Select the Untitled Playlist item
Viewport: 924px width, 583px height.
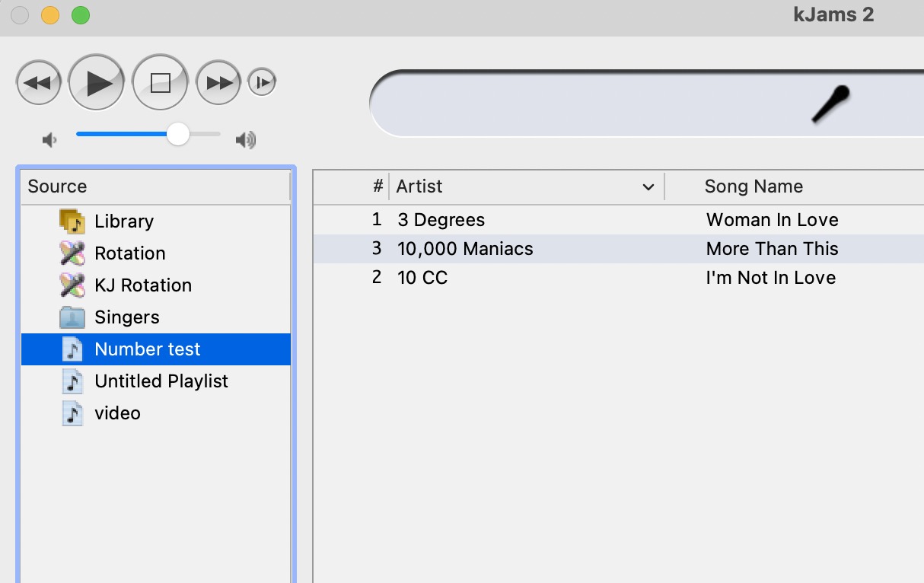coord(161,381)
